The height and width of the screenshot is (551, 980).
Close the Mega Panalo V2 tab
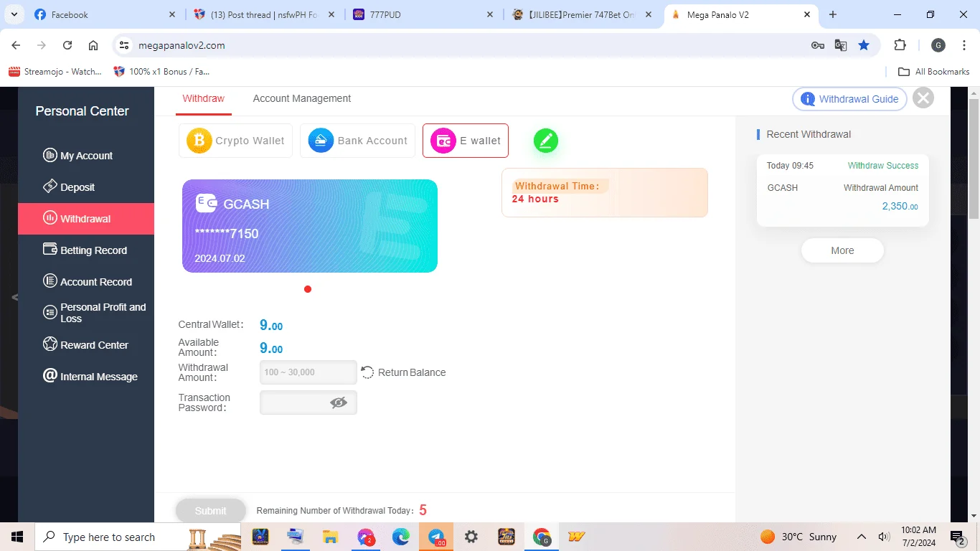pyautogui.click(x=807, y=14)
